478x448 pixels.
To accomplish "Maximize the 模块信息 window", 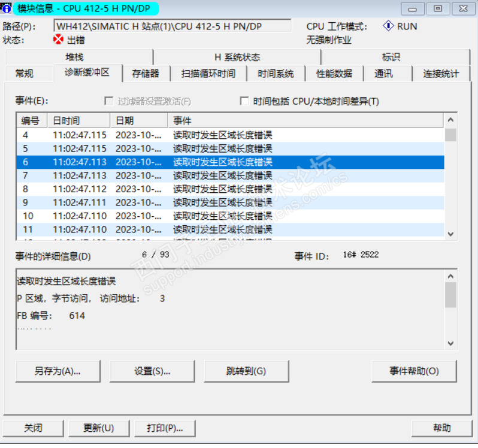I will coord(438,8).
